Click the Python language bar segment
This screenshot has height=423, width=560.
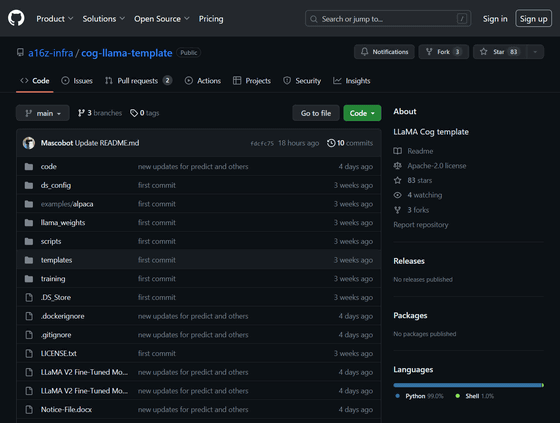click(x=467, y=385)
